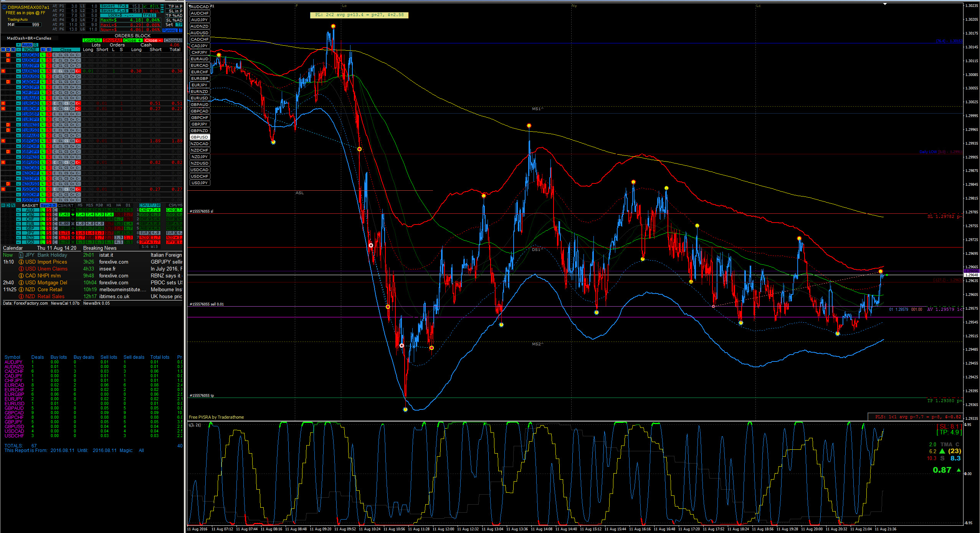The image size is (980, 533).
Task: Click the wide teal Close header button
Action: [x=66, y=50]
